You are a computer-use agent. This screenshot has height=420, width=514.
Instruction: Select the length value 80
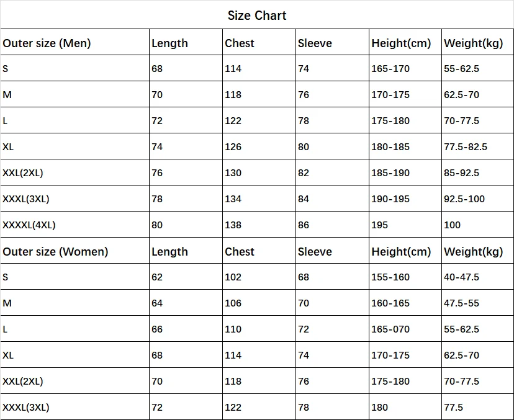[x=157, y=225]
